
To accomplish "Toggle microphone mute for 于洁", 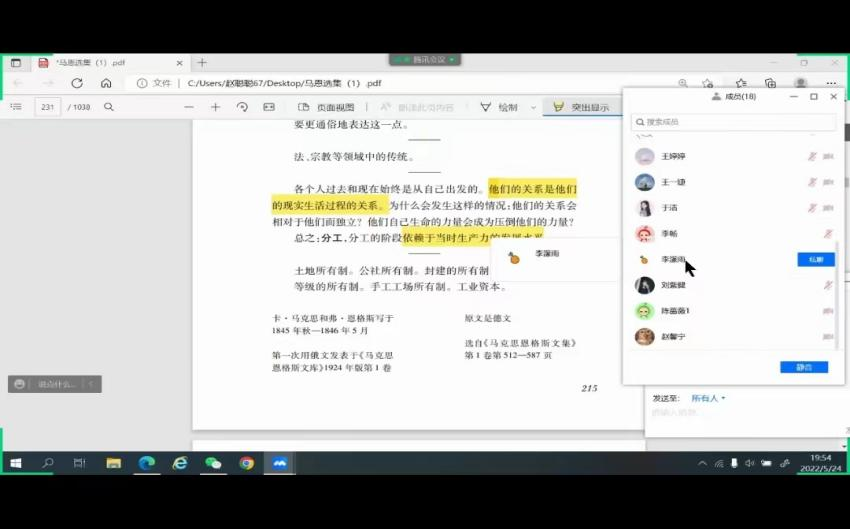I will tap(812, 208).
